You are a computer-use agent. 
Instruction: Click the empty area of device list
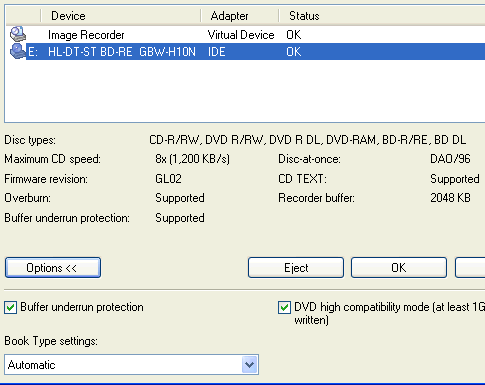245,91
